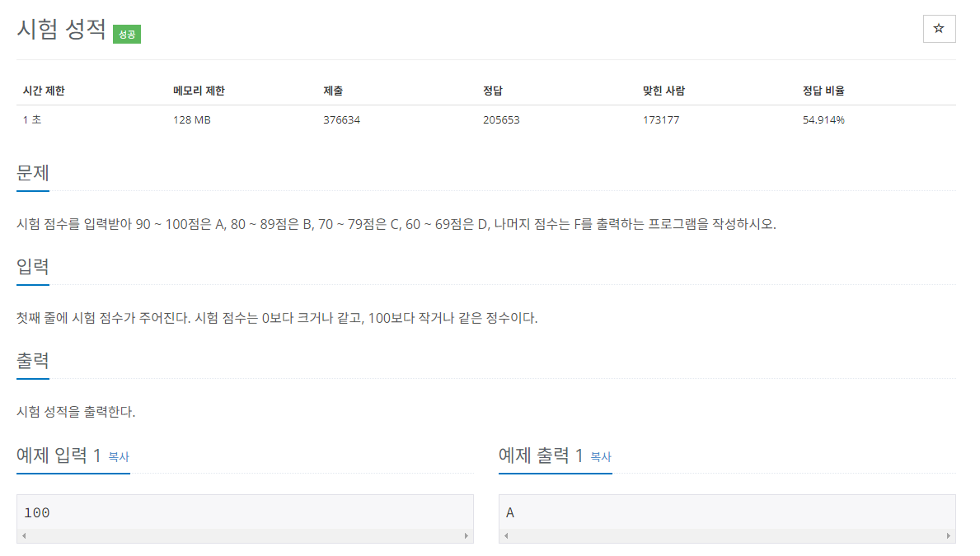Click the 정답 비율 column header
The width and height of the screenshot is (980, 556).
pyautogui.click(x=823, y=91)
